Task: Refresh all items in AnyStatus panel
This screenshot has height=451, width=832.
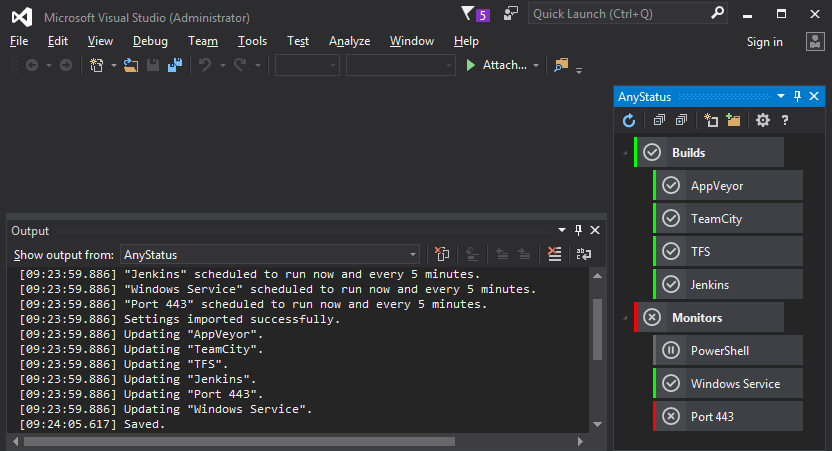Action: coord(629,120)
